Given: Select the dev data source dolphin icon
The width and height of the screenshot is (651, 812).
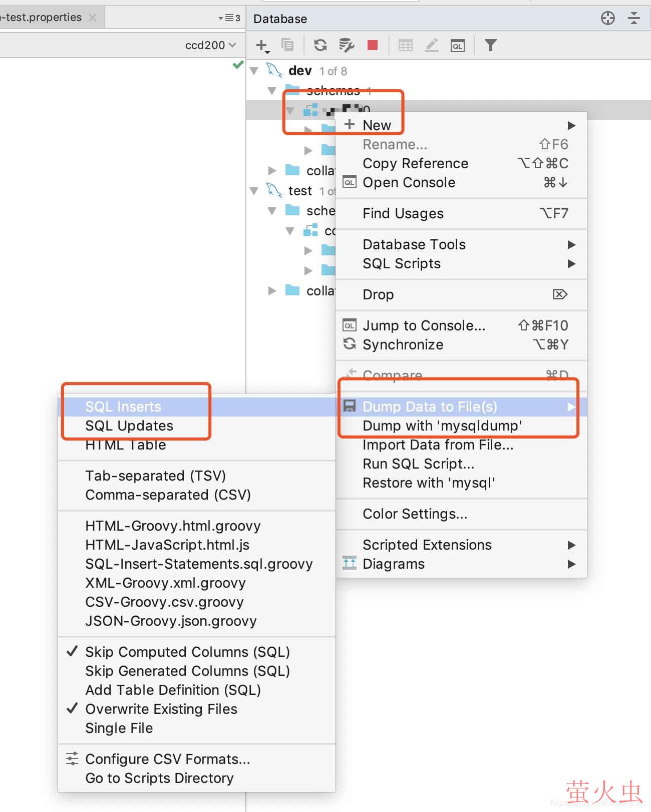Looking at the screenshot, I should coord(274,70).
